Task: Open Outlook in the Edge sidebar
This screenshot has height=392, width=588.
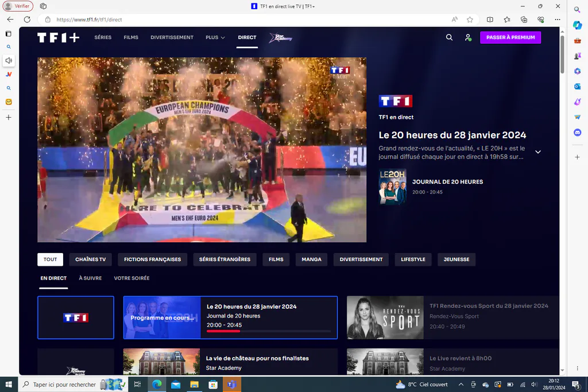Action: coord(578,86)
